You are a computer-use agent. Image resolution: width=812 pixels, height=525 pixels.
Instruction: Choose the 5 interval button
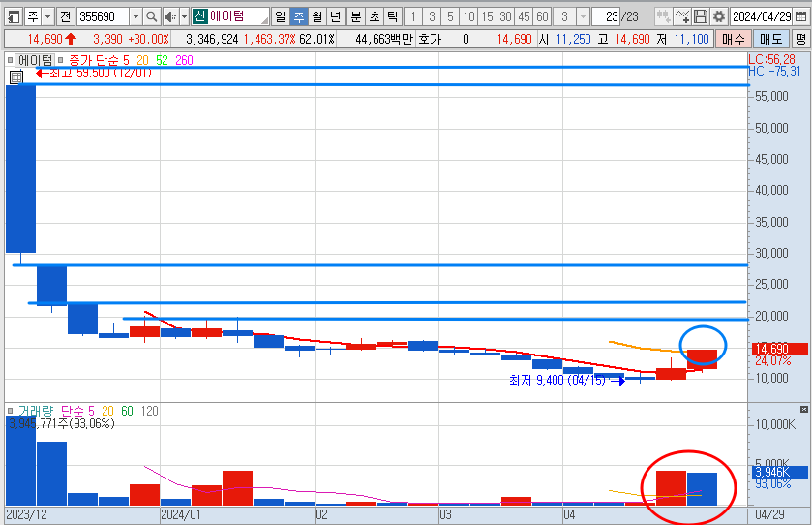450,17
